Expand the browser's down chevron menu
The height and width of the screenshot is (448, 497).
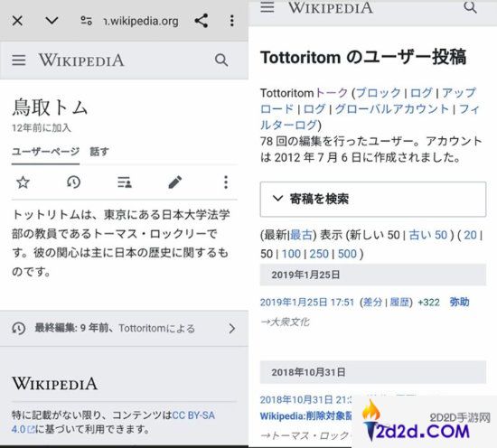click(x=52, y=21)
